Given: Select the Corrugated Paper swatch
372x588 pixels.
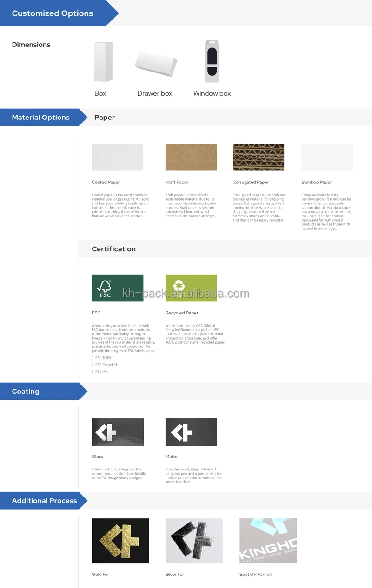Looking at the screenshot, I should pyautogui.click(x=258, y=157).
